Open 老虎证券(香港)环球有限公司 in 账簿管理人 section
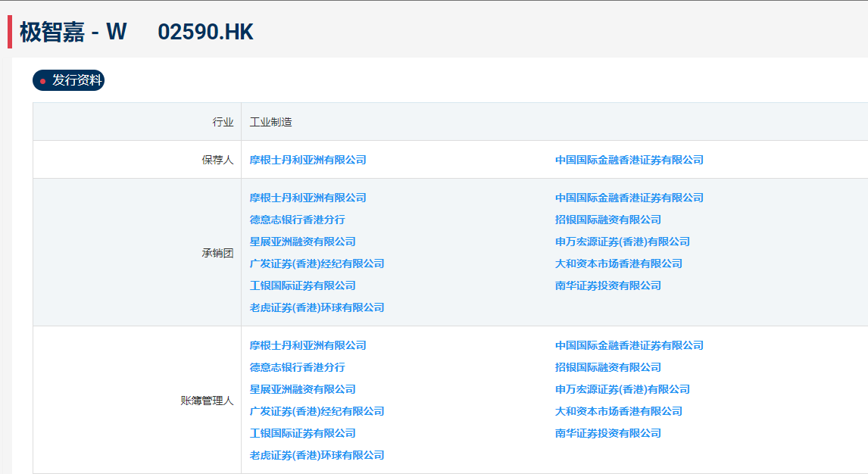This screenshot has width=868, height=474. [x=317, y=455]
